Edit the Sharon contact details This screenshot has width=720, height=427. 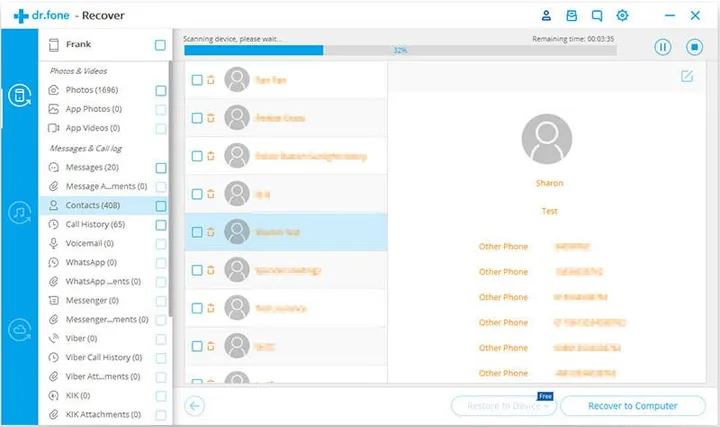point(687,76)
